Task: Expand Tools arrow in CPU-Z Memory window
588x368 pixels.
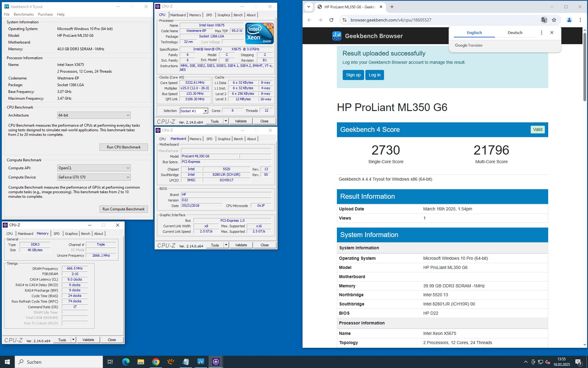Action: 73,340
